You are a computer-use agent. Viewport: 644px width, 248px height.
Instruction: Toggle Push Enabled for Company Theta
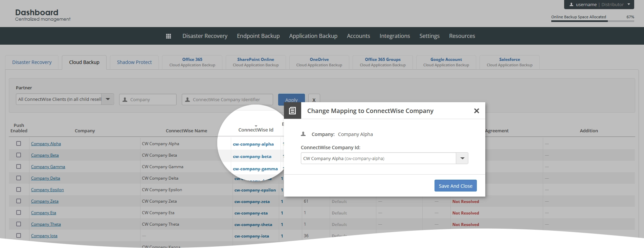pos(19,224)
